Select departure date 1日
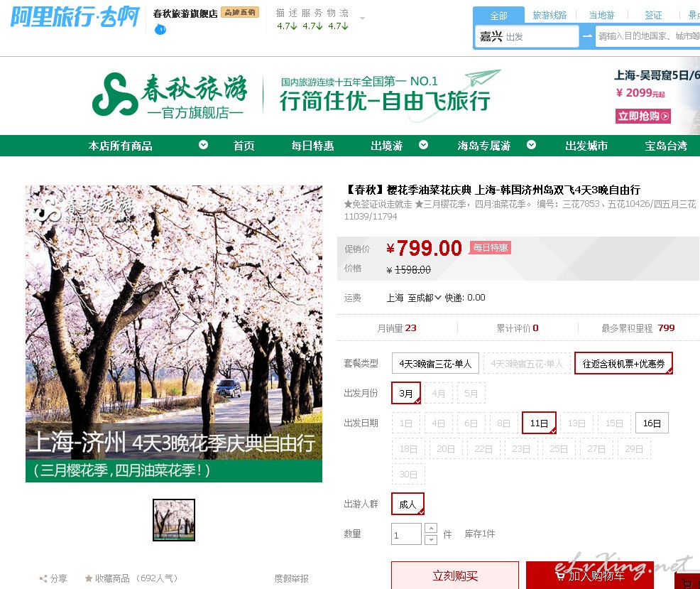The height and width of the screenshot is (589, 700). [x=406, y=423]
